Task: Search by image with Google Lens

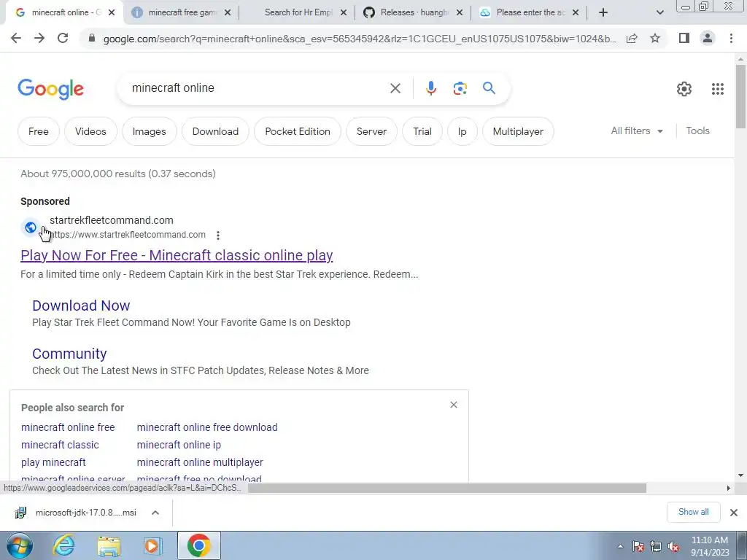Action: [460, 88]
